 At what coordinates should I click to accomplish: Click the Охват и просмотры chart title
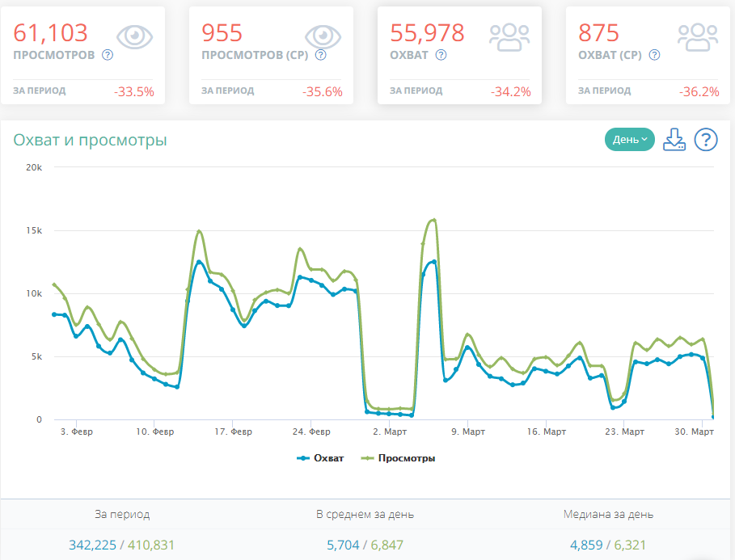click(90, 140)
